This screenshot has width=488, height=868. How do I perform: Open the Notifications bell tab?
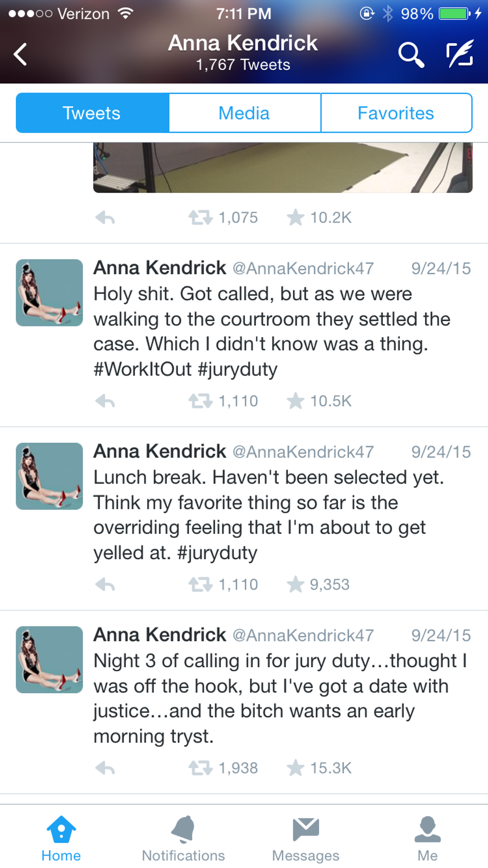[183, 839]
